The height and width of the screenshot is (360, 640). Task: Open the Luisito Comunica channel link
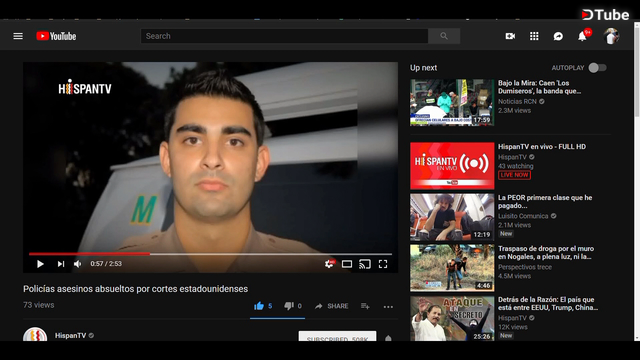(x=523, y=216)
